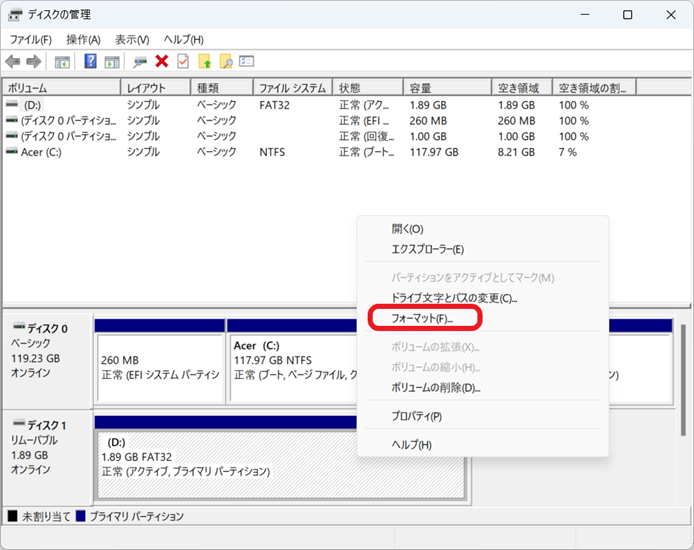Click the back arrow toolbar icon
This screenshot has height=550, width=694.
[14, 62]
